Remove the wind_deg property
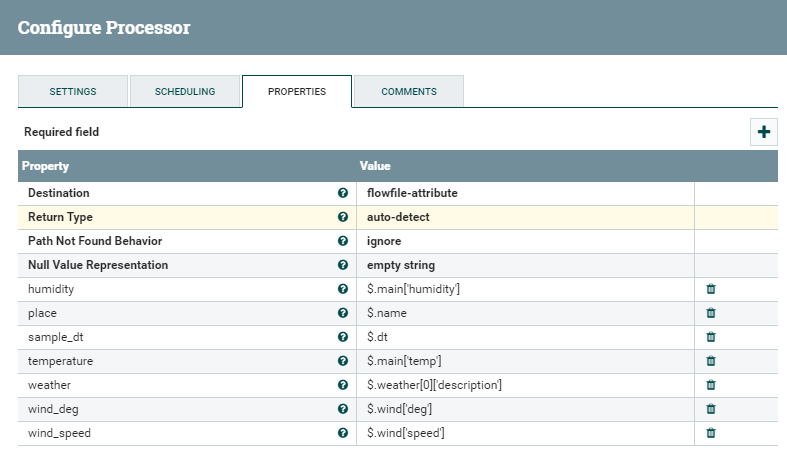The height and width of the screenshot is (455, 787). [x=711, y=409]
